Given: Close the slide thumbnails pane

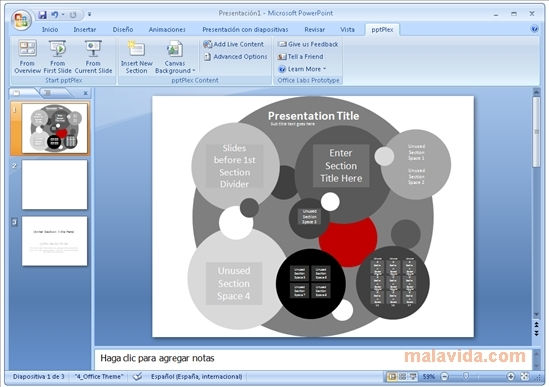Looking at the screenshot, I should tap(85, 93).
